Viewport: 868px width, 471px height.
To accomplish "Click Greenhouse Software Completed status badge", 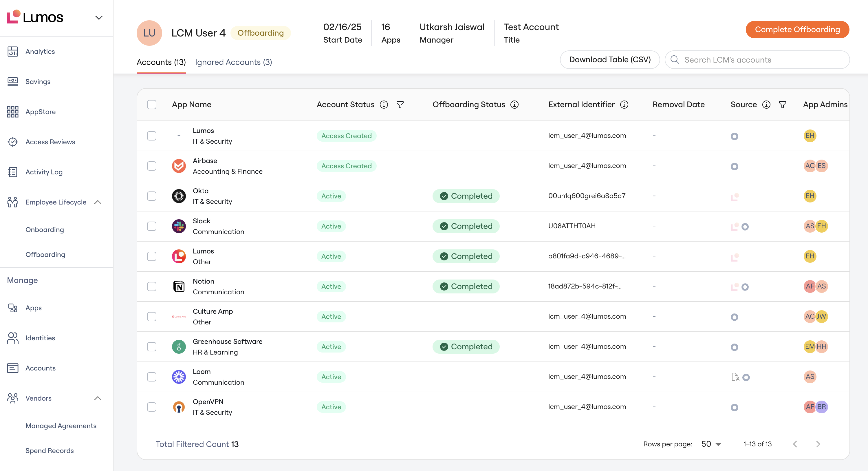I will point(466,347).
